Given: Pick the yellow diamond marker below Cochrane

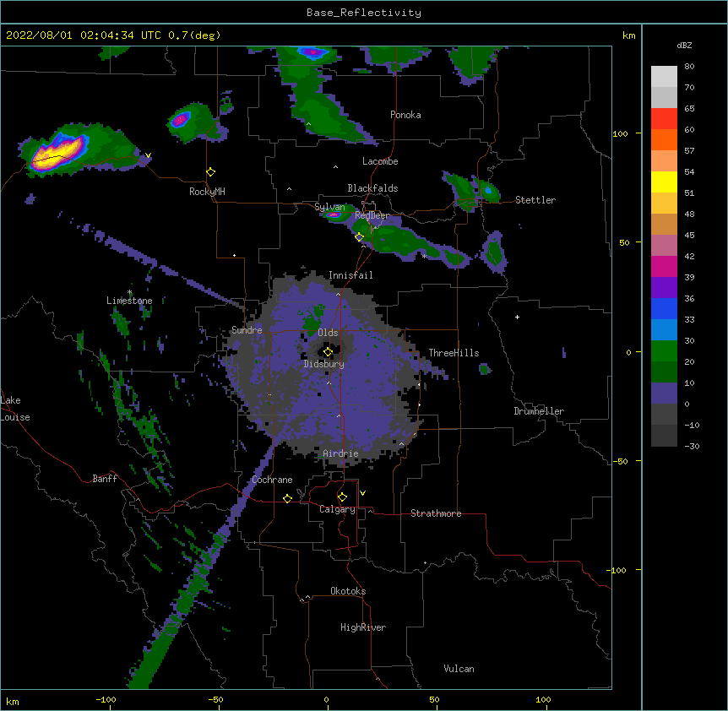Looking at the screenshot, I should coord(287,498).
